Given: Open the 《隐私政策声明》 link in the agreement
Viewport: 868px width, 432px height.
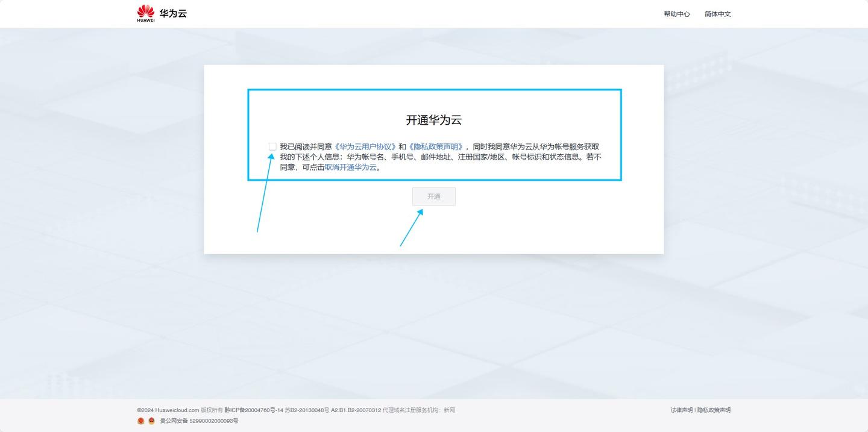Looking at the screenshot, I should (436, 146).
